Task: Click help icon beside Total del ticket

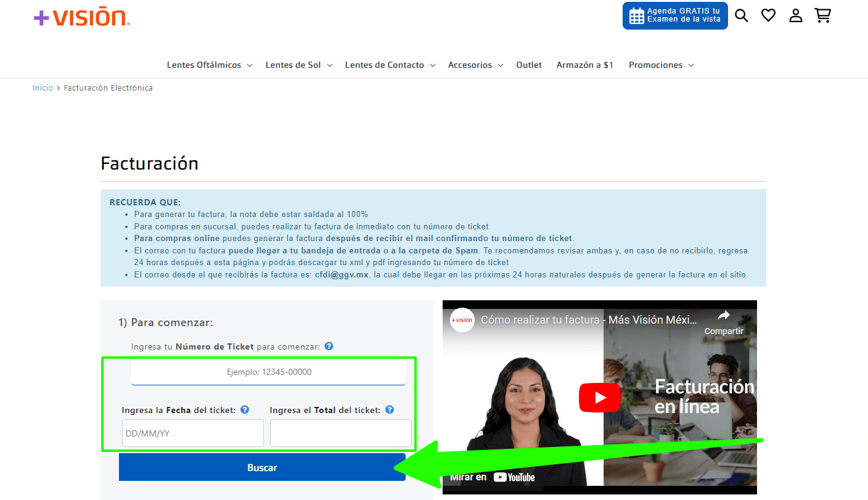Action: click(x=390, y=410)
